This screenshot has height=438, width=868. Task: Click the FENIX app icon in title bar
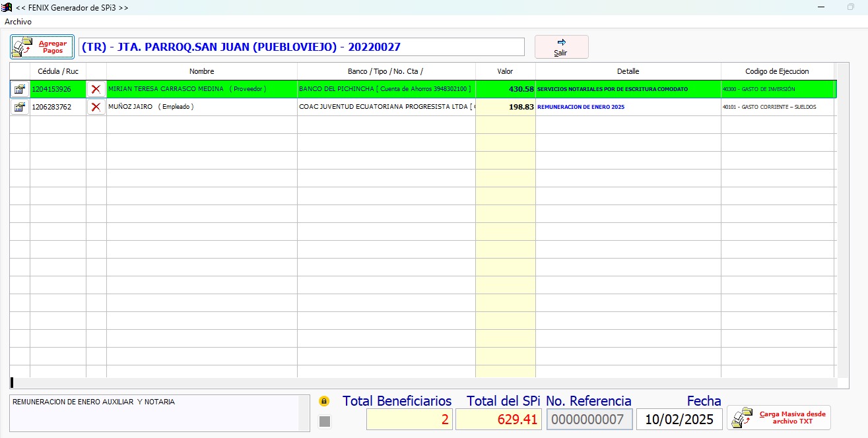click(7, 7)
